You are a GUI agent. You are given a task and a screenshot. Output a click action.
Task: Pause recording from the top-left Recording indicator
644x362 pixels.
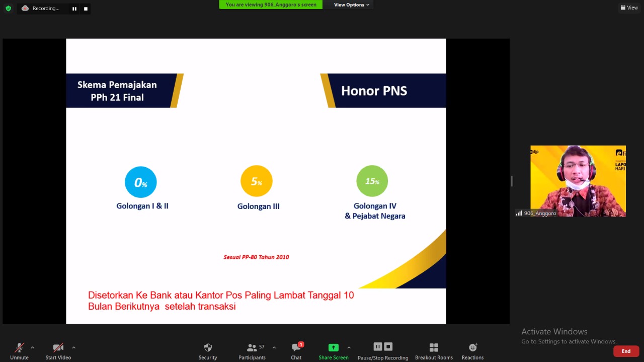[74, 9]
